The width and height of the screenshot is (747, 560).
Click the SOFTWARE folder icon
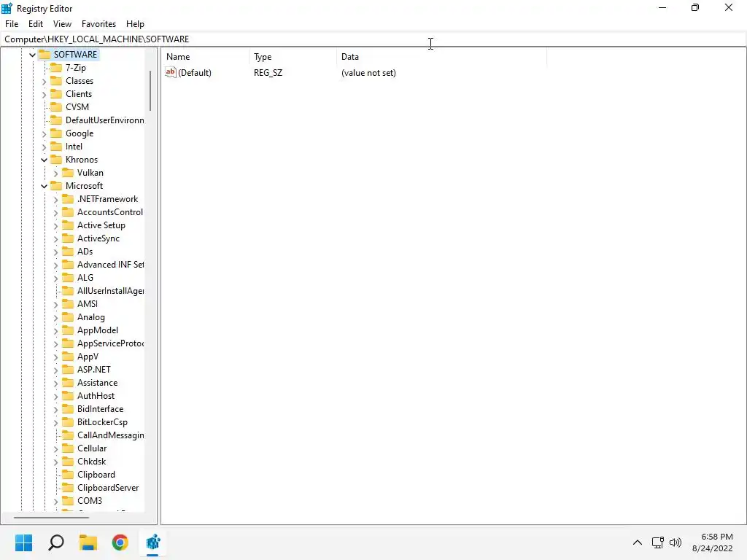44,54
